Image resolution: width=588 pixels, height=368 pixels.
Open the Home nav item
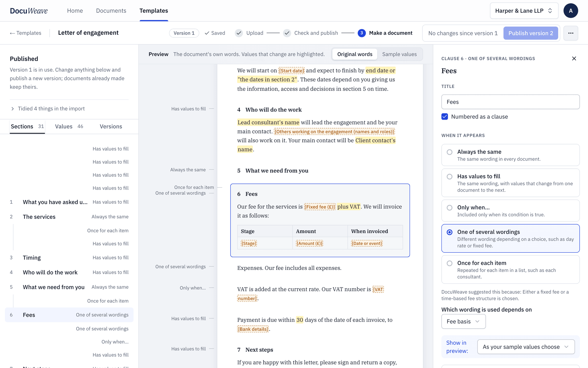click(x=75, y=11)
